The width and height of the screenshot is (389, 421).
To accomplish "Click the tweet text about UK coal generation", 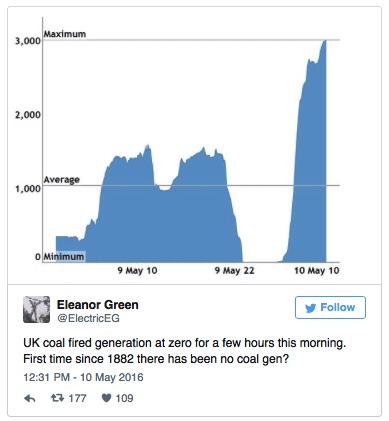I will pos(184,351).
